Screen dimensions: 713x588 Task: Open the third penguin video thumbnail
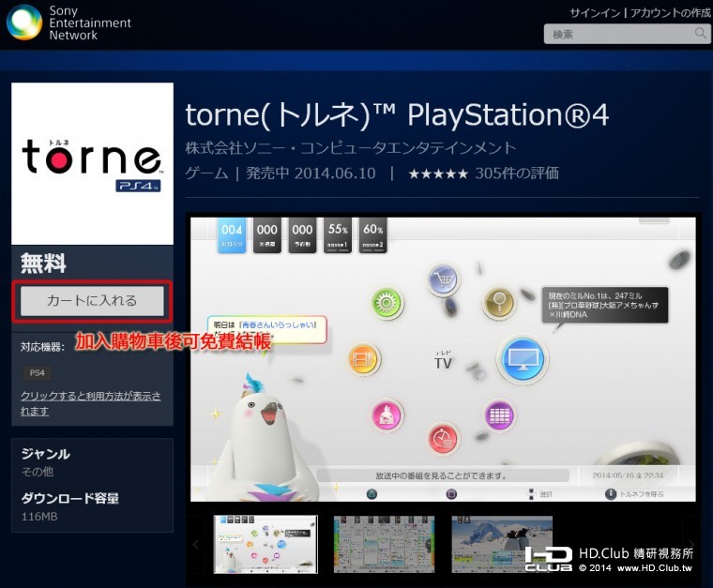click(x=502, y=544)
